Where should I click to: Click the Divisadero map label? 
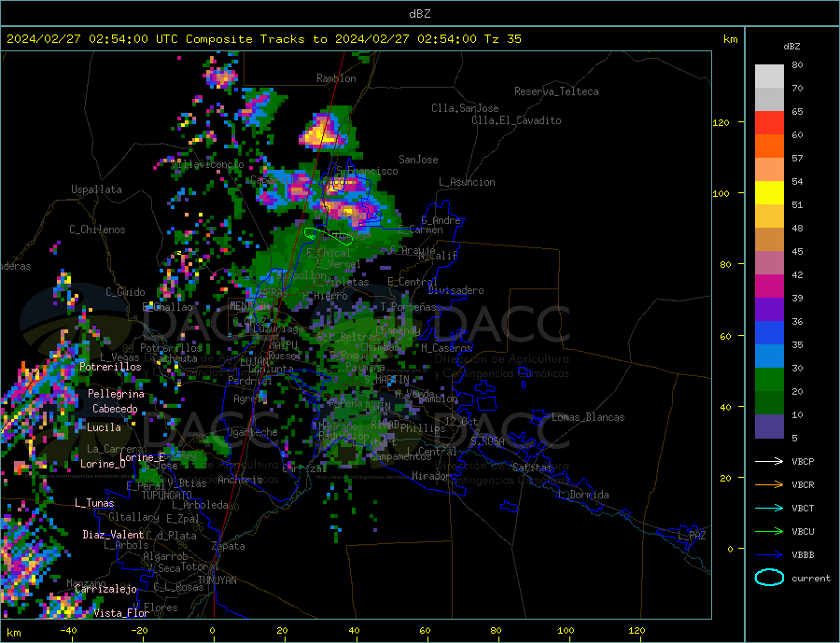[x=455, y=290]
